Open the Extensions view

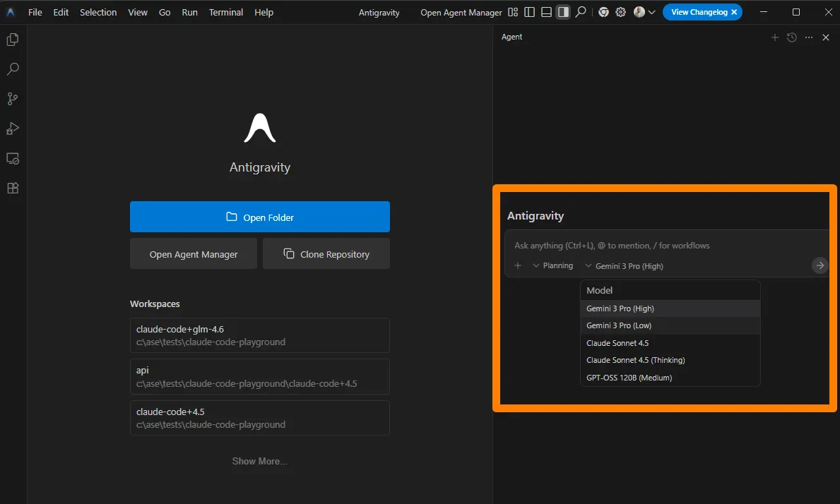point(13,188)
